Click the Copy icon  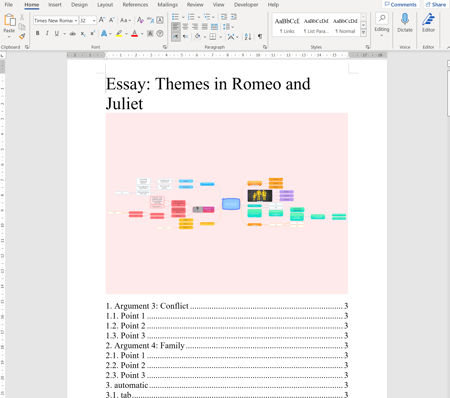pos(22,27)
